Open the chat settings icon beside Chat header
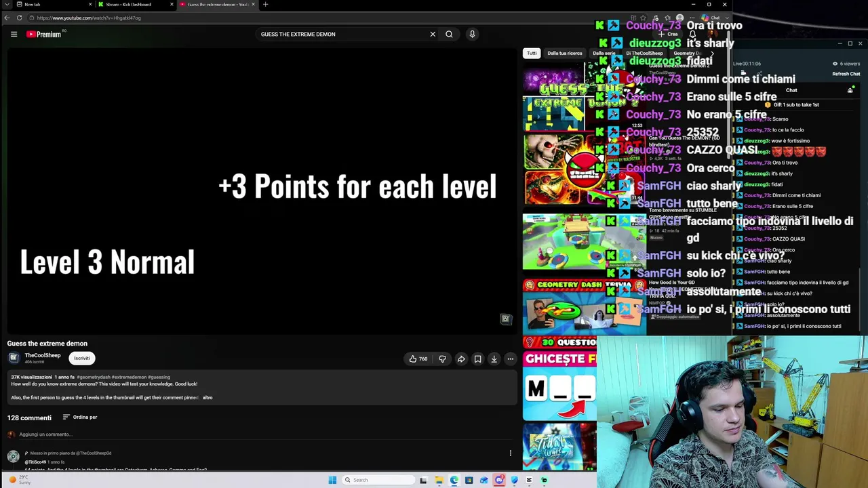 point(850,90)
